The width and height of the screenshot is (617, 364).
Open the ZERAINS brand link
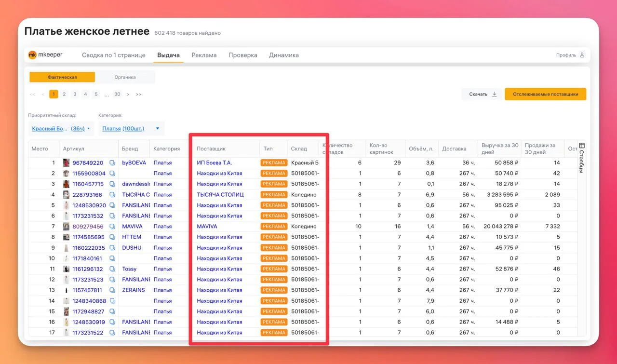133,290
